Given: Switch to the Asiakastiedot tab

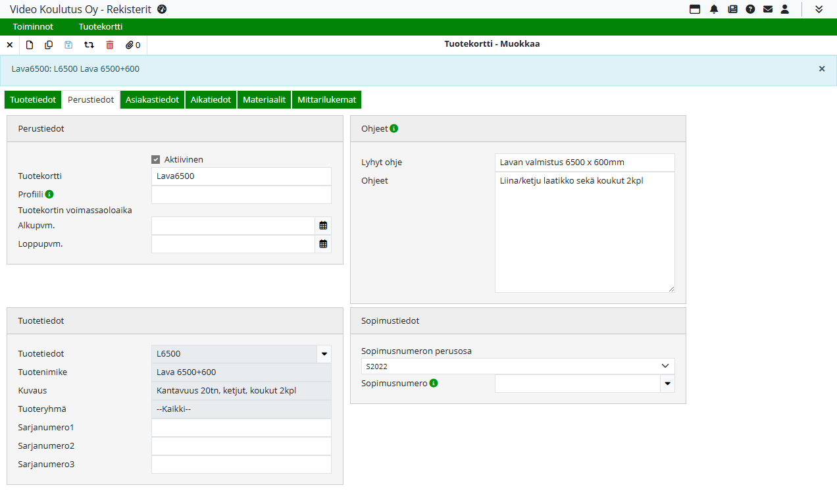Looking at the screenshot, I should tap(153, 100).
